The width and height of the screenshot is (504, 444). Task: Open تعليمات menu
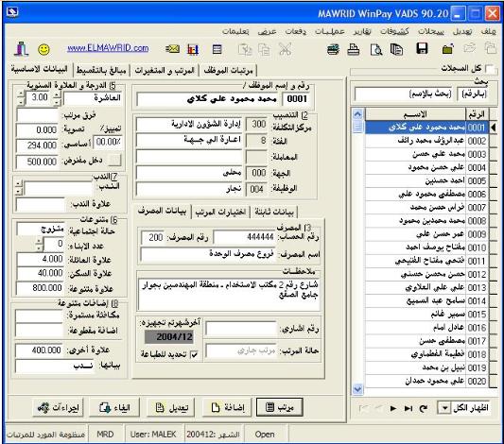point(235,31)
